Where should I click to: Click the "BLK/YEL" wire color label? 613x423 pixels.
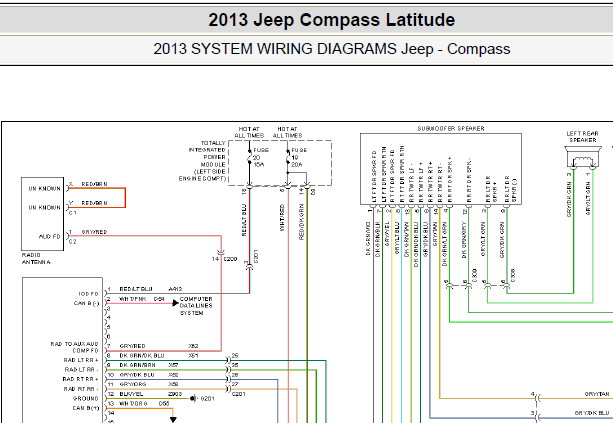(131, 394)
